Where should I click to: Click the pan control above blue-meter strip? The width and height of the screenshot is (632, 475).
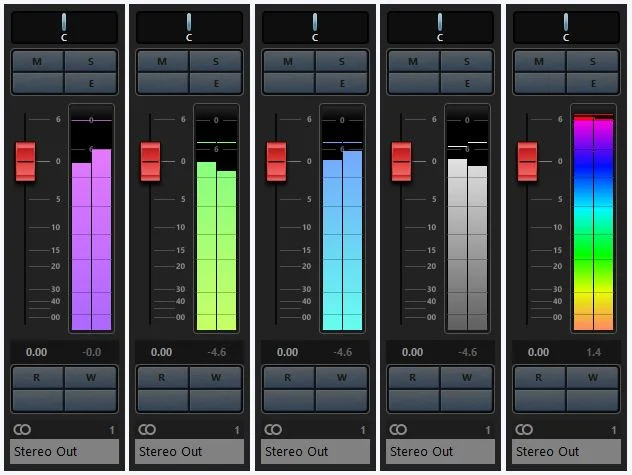pyautogui.click(x=315, y=27)
